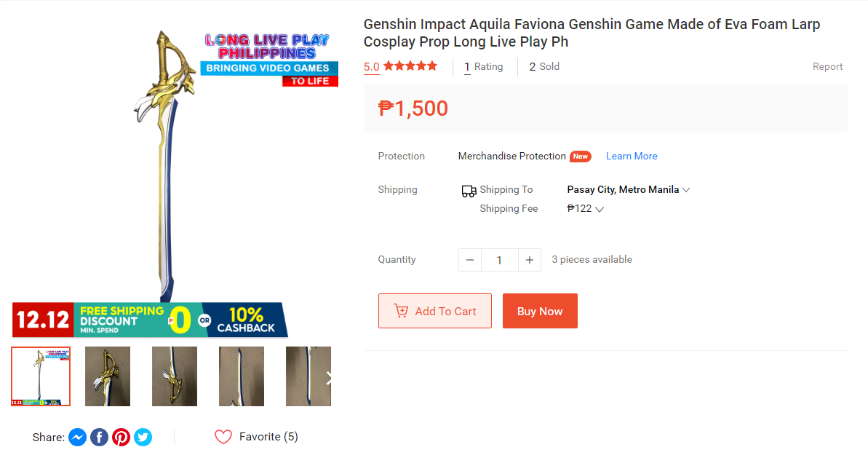Open the Learn More link
Image resolution: width=868 pixels, height=455 pixels.
[x=632, y=157]
